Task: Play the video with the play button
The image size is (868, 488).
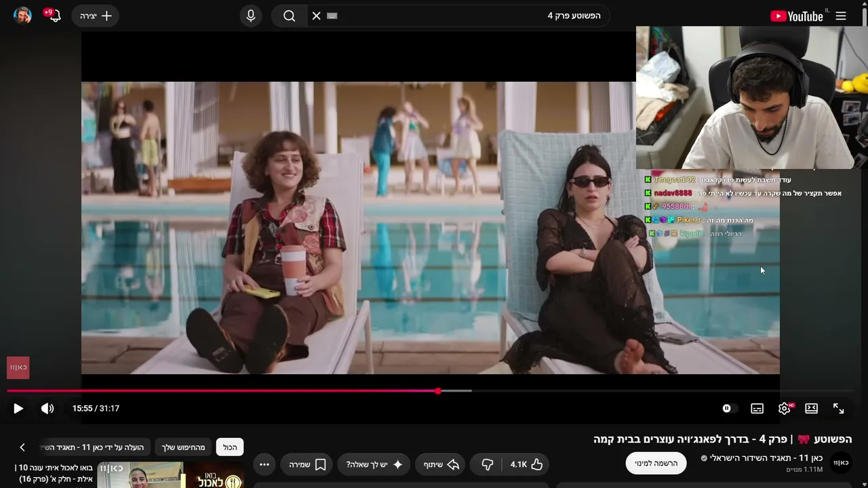Action: [x=18, y=408]
